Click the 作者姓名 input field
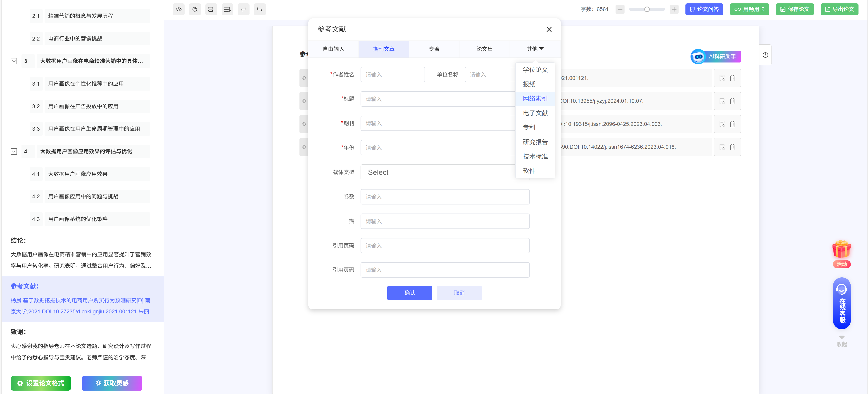The height and width of the screenshot is (394, 868). (x=392, y=74)
